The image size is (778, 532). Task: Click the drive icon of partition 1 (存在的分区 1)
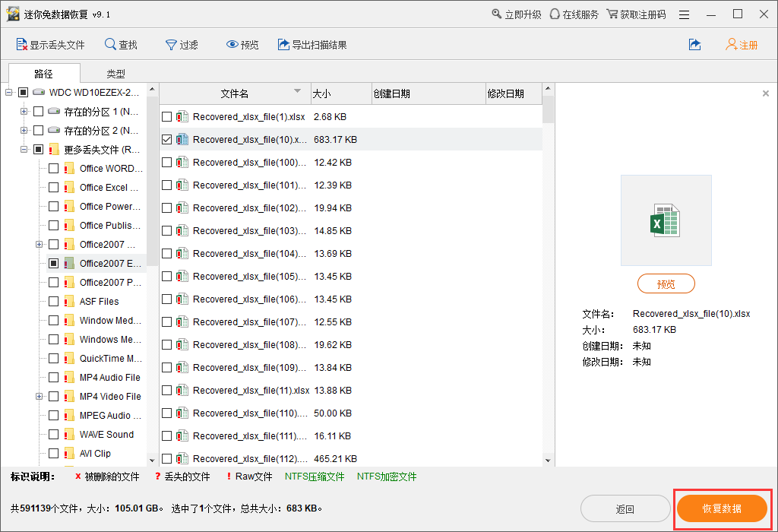coord(55,112)
